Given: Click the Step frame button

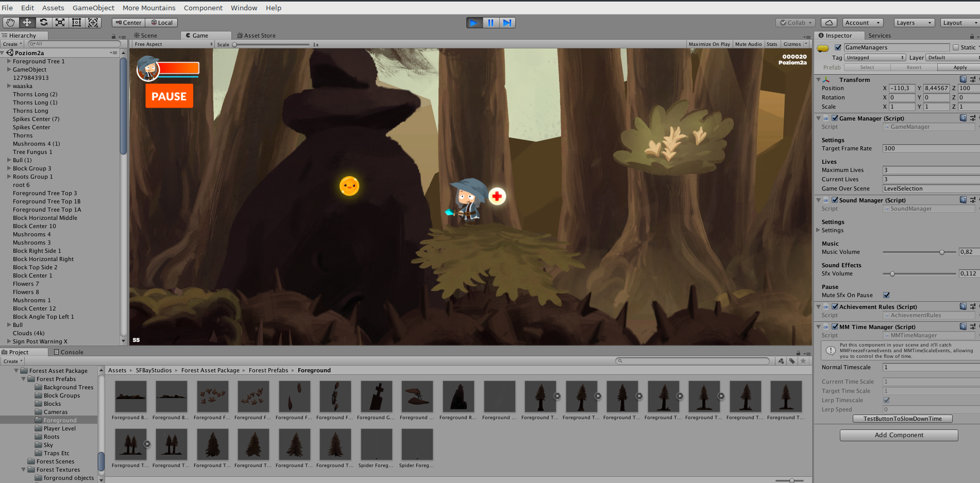Looking at the screenshot, I should pyautogui.click(x=508, y=23).
